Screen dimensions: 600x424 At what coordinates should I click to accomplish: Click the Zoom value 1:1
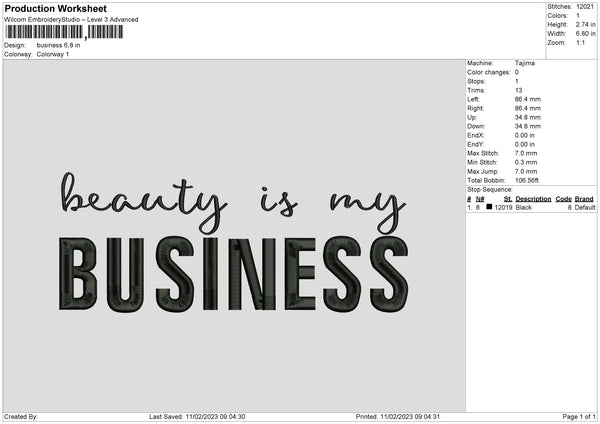point(580,42)
